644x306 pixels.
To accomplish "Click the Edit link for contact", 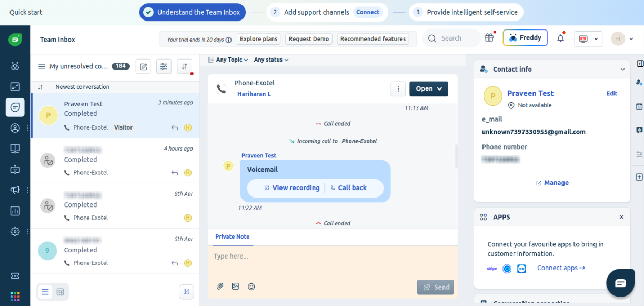I will coord(612,93).
